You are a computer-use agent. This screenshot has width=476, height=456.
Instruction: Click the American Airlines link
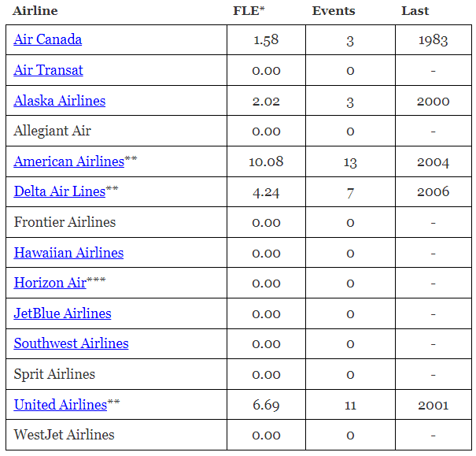click(69, 161)
